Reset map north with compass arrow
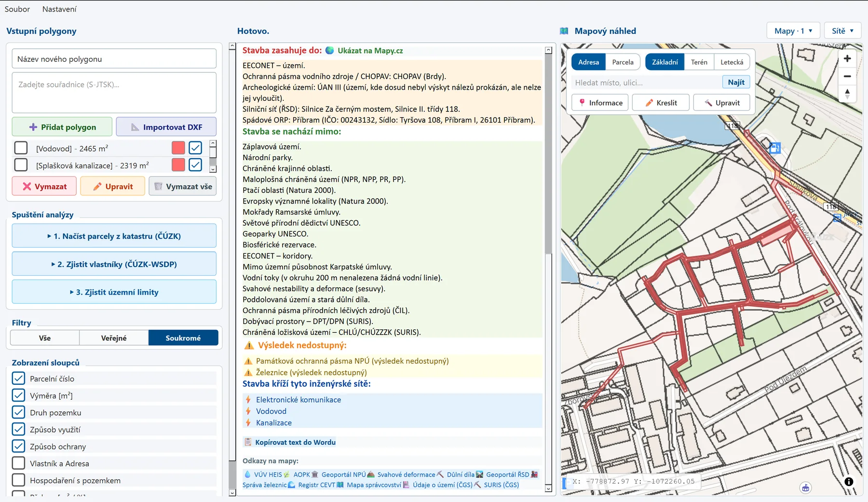 coord(847,94)
